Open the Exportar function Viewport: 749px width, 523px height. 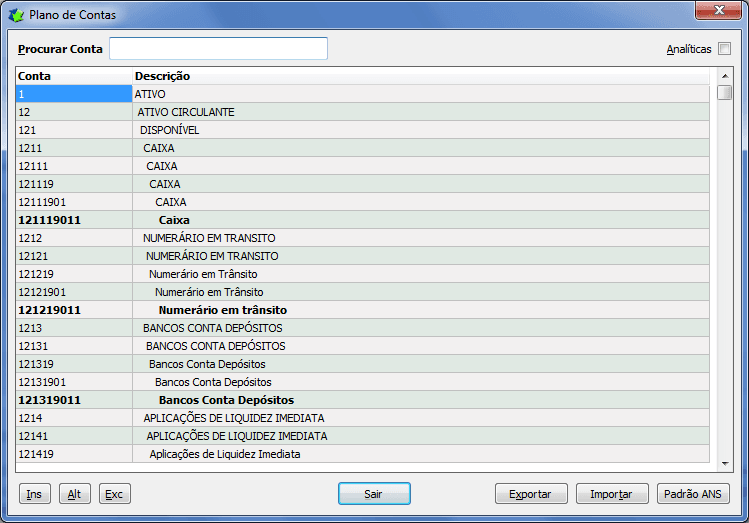pyautogui.click(x=531, y=494)
